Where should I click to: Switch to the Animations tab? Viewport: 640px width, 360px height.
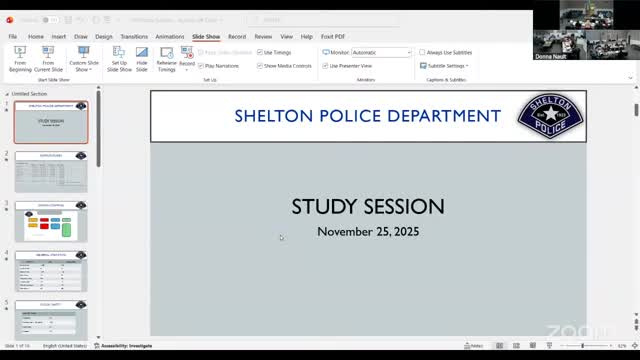click(170, 36)
